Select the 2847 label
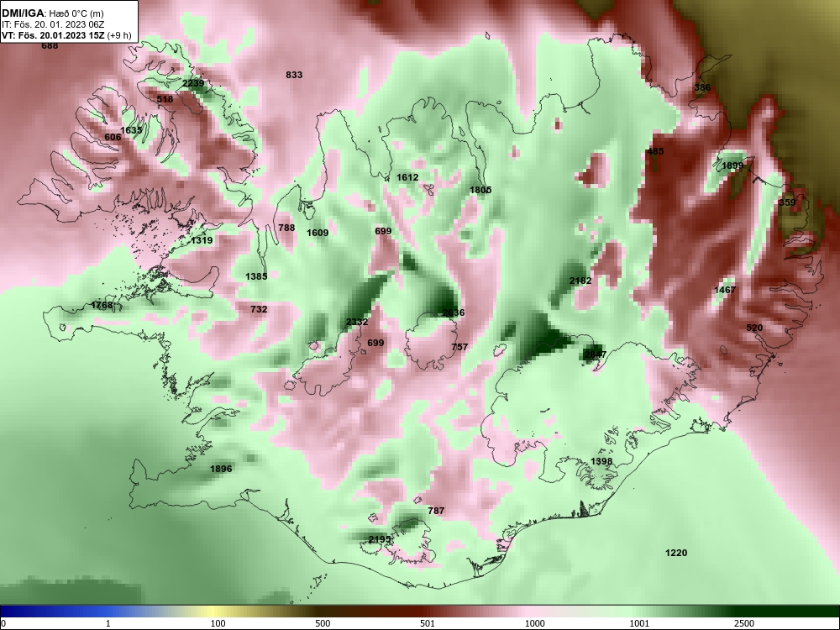This screenshot has width=840, height=630. pos(596,354)
